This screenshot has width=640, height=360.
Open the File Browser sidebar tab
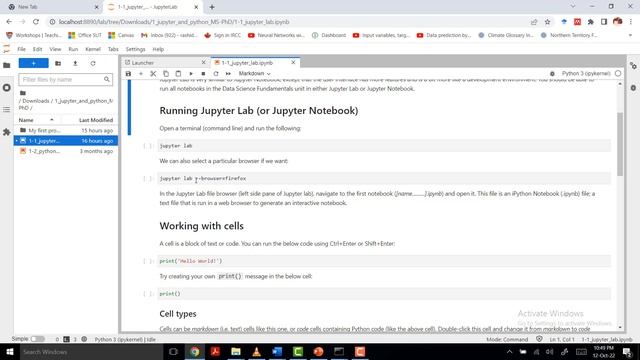pos(7,65)
